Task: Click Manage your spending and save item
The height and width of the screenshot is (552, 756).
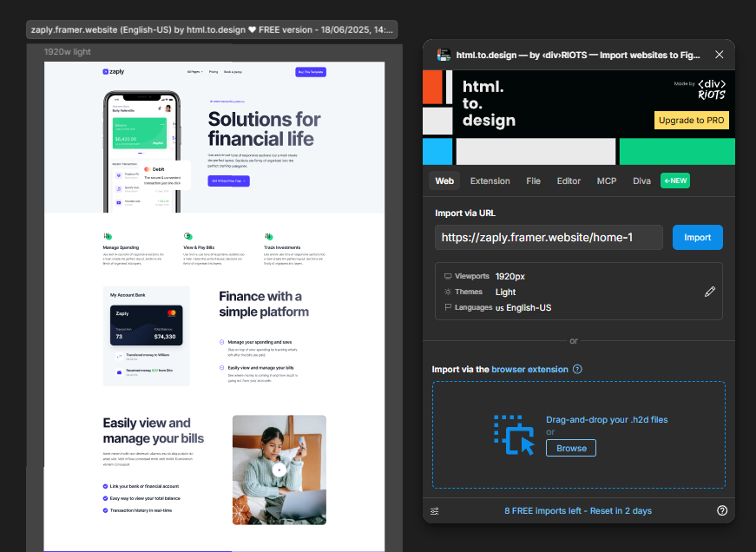Action: click(x=255, y=342)
